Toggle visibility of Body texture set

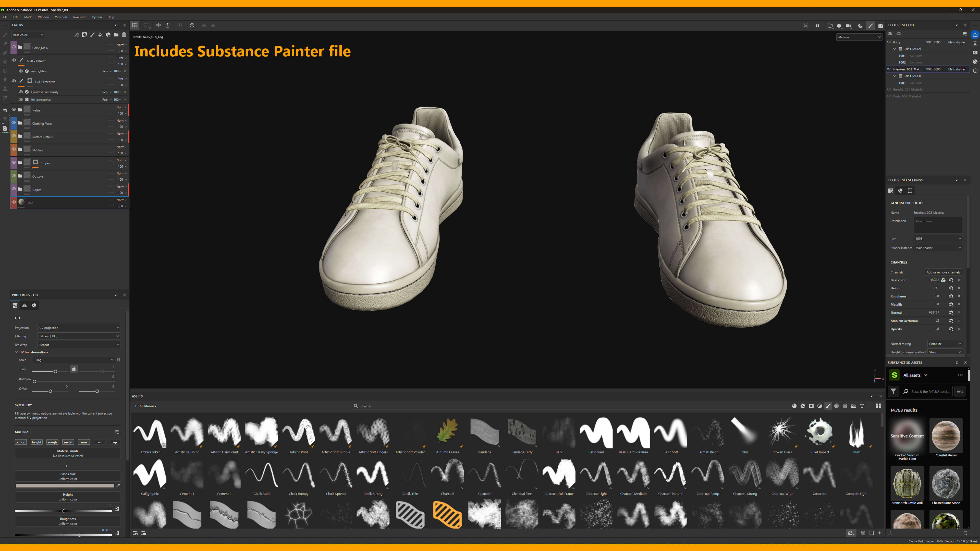click(889, 42)
